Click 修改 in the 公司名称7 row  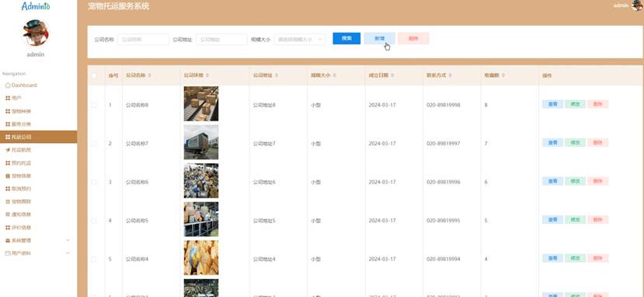[576, 142]
